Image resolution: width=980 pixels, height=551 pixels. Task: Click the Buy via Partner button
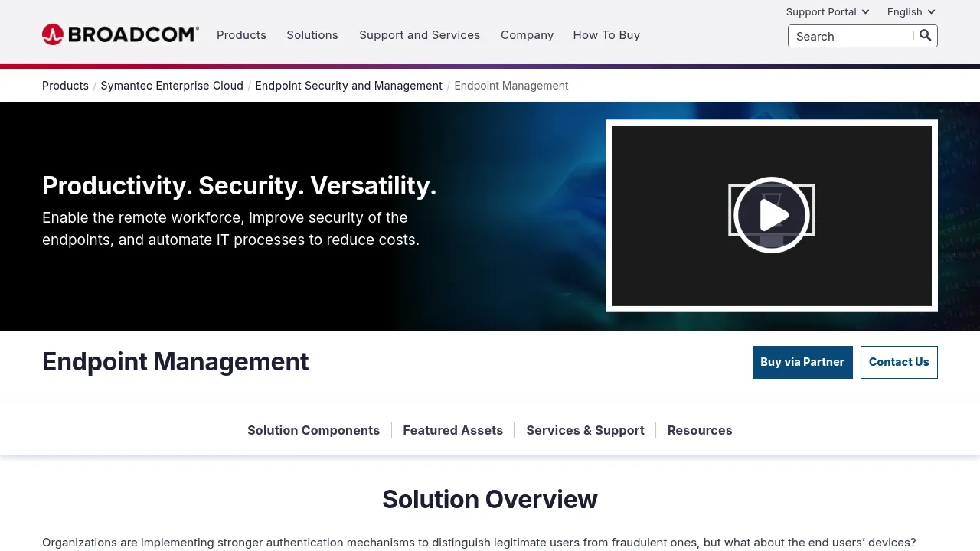[x=802, y=362]
